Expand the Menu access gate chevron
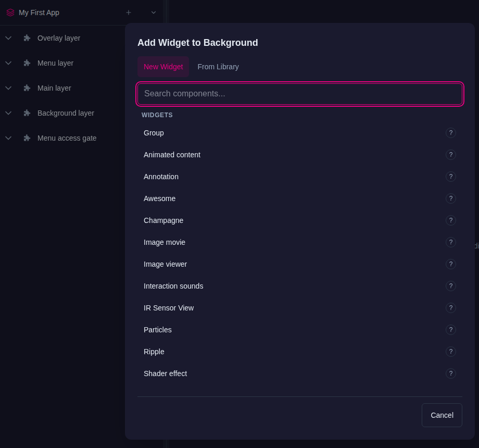This screenshot has height=448, width=479. click(x=8, y=138)
